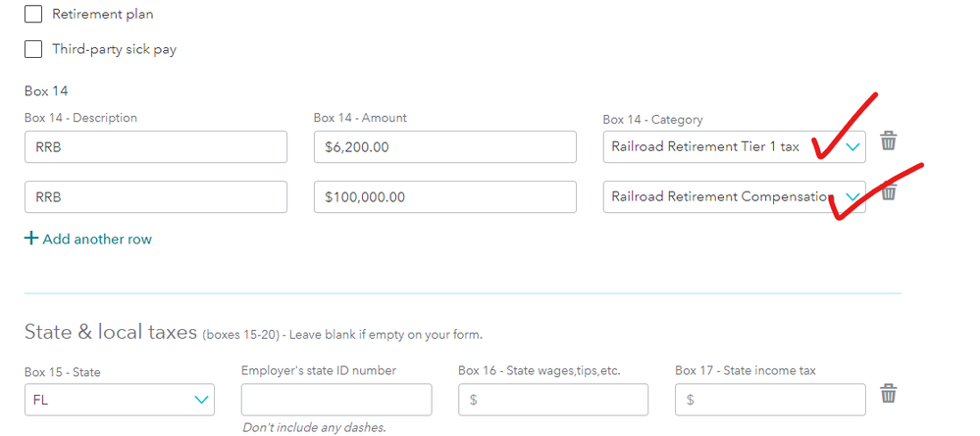This screenshot has width=980, height=436.
Task: Focus the Employer's state ID number field
Action: [x=335, y=400]
